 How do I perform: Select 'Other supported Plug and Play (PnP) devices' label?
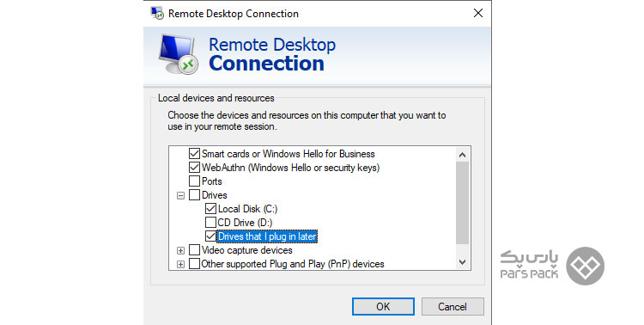(293, 264)
